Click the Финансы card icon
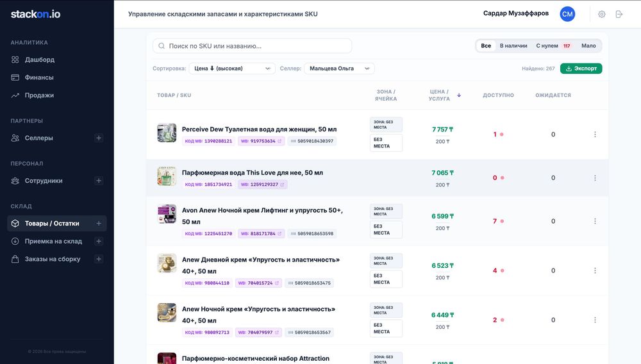The height and width of the screenshot is (364, 641). coord(15,77)
